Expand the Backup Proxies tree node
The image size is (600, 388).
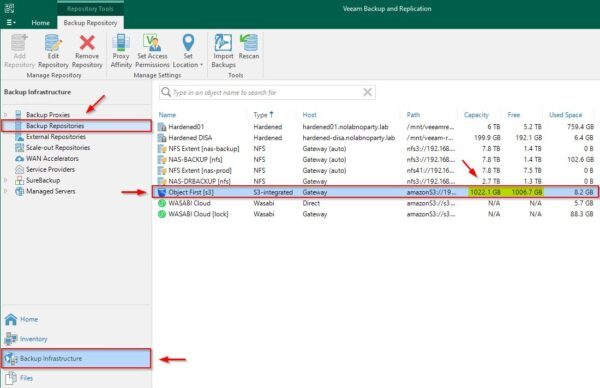coord(6,114)
